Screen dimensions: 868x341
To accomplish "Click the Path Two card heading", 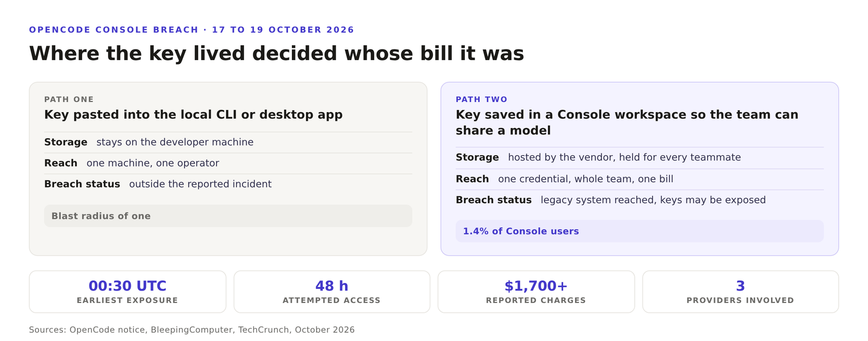I will tap(627, 123).
